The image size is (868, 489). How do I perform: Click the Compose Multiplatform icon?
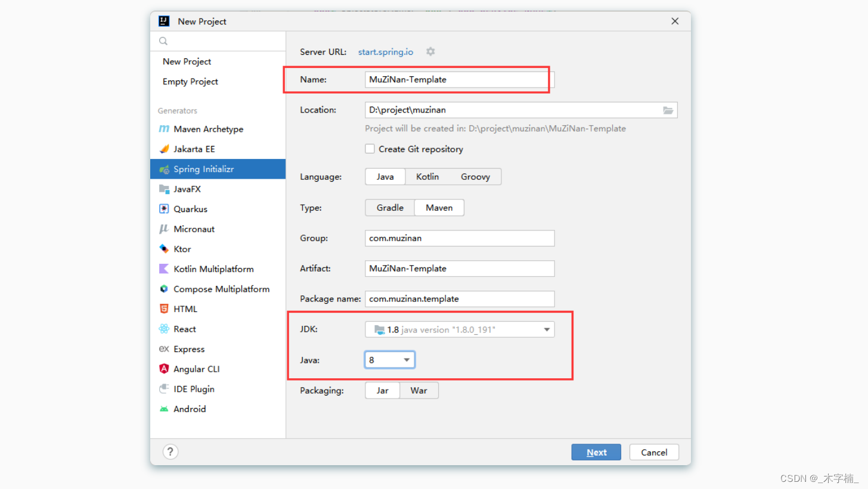point(164,289)
